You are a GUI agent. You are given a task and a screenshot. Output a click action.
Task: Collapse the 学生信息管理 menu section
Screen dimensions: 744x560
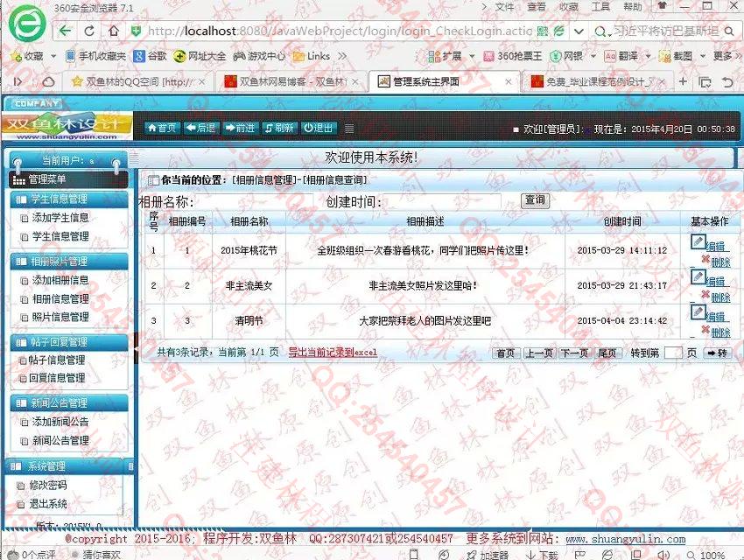69,199
